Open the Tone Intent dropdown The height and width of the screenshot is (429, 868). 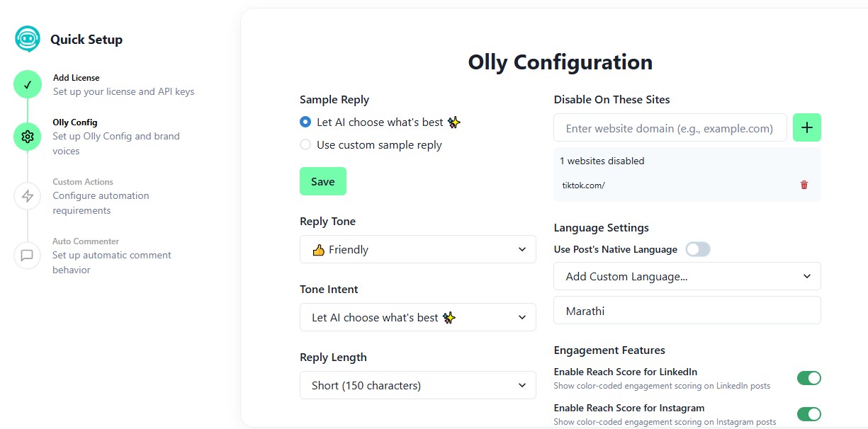click(x=417, y=317)
